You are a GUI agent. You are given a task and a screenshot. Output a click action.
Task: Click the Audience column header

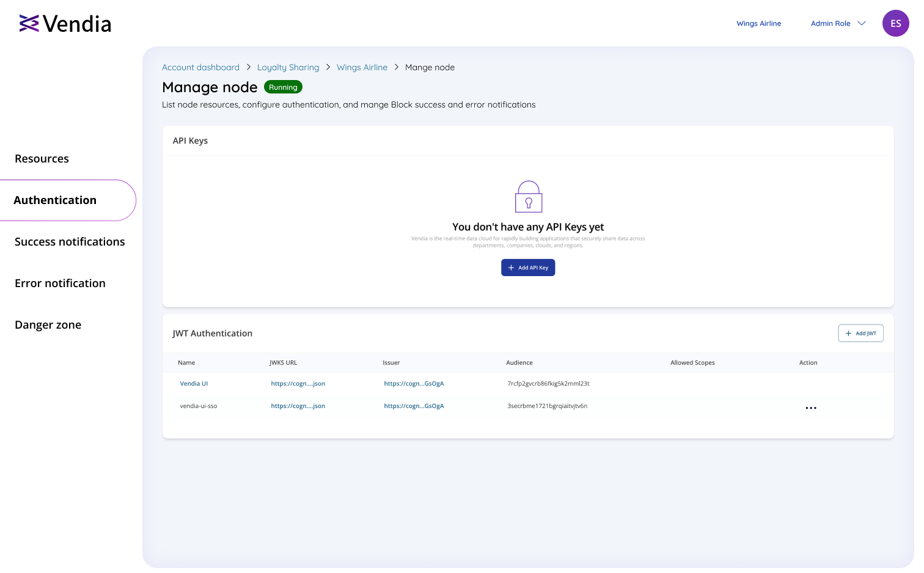pos(519,363)
